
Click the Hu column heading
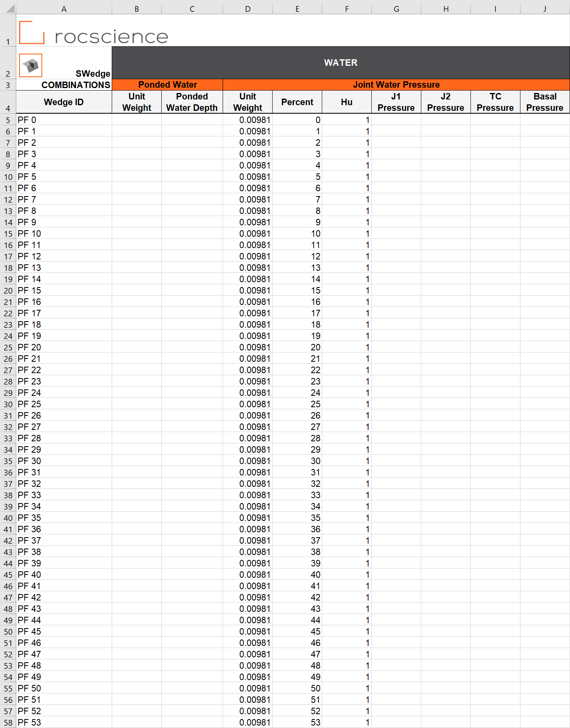pos(347,102)
